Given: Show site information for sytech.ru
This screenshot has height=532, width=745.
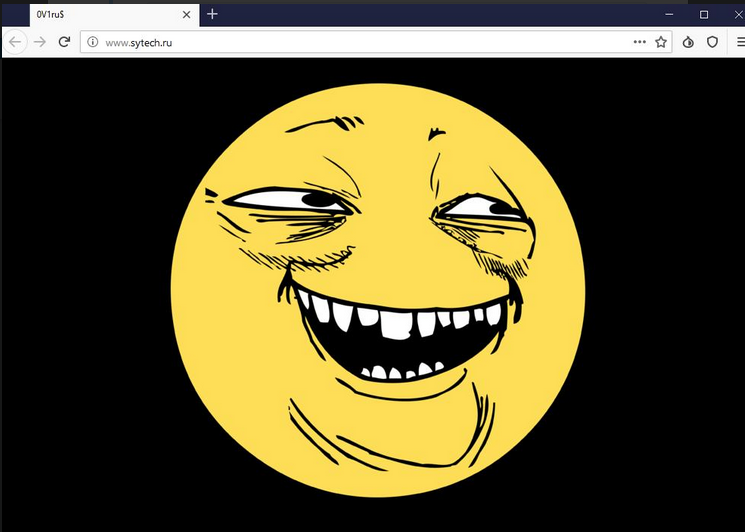Looking at the screenshot, I should 92,42.
